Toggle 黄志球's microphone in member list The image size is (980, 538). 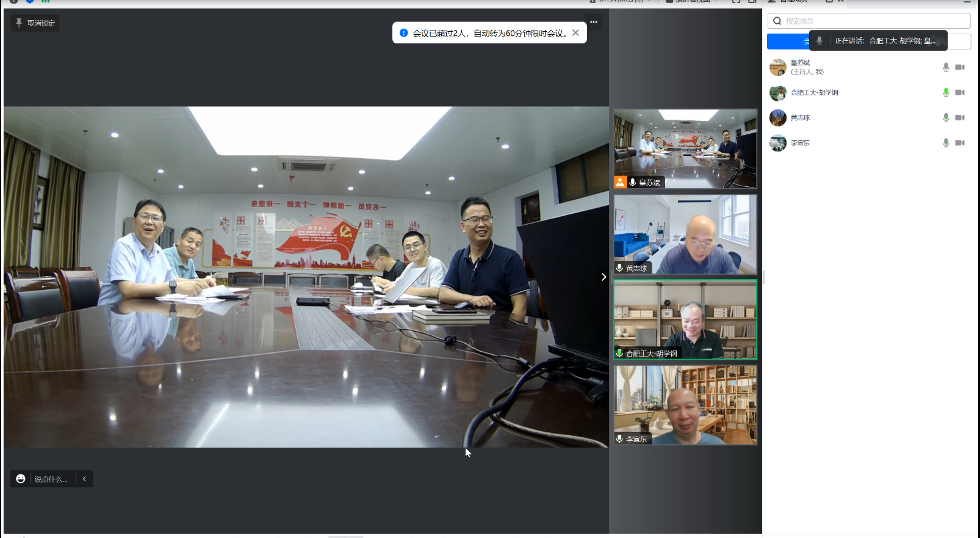pos(946,117)
